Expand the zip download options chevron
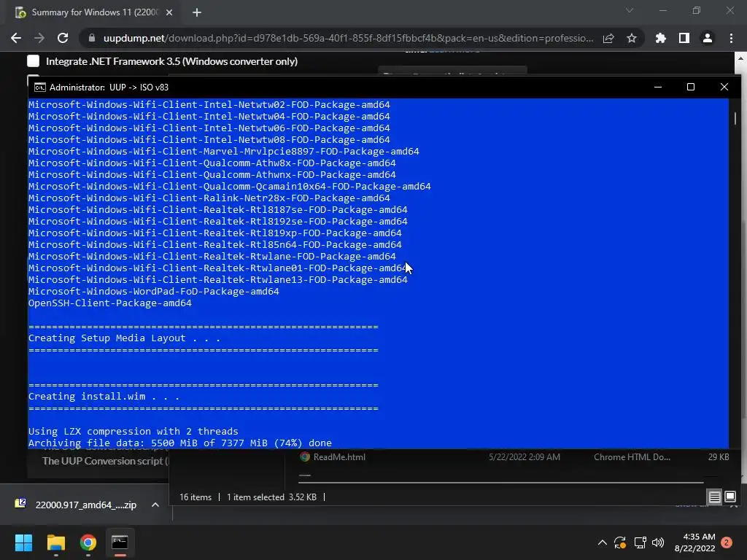Viewport: 747px width, 560px height. click(155, 505)
